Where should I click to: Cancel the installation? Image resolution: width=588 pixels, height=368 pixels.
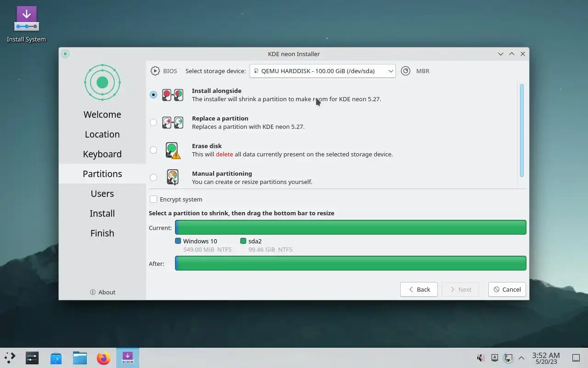[x=507, y=289]
